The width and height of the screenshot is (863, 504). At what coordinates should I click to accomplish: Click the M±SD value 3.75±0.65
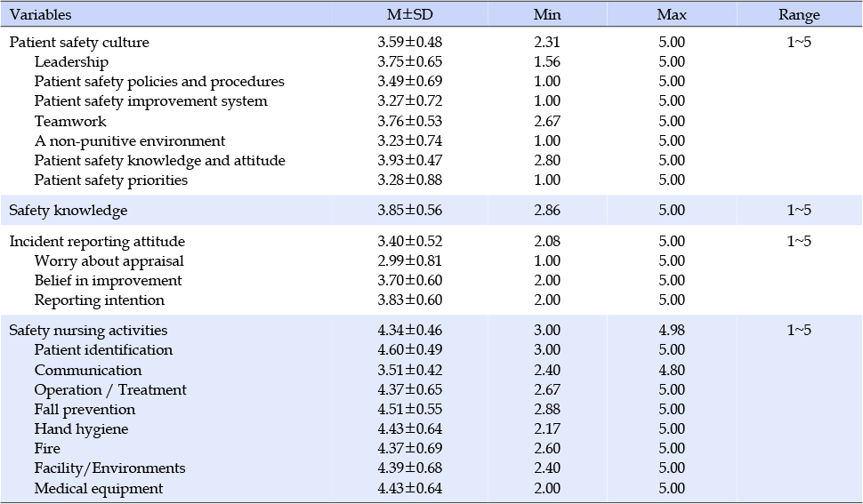point(409,61)
